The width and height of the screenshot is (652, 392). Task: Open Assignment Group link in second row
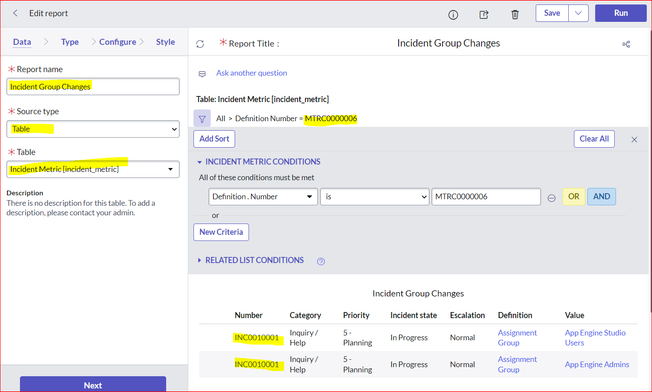[517, 364]
